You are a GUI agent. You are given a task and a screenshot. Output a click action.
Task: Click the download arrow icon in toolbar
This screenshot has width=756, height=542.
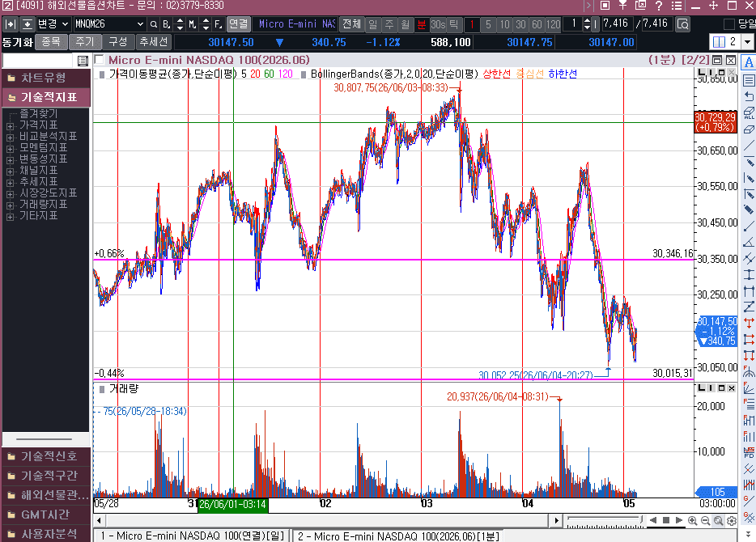click(28, 24)
